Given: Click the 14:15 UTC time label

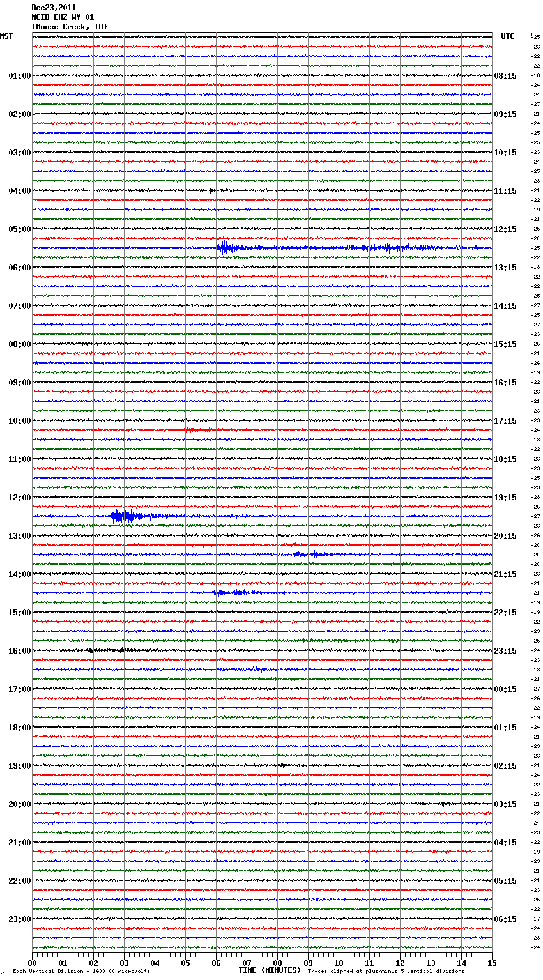Looking at the screenshot, I should 505,306.
